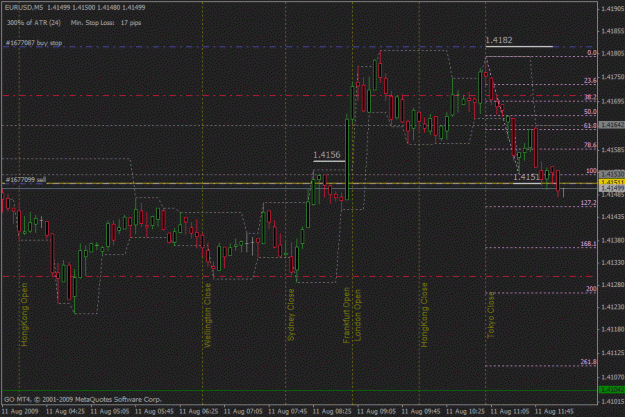Click the 1.4156 price level label
The height and width of the screenshot is (417, 625).
tap(327, 155)
